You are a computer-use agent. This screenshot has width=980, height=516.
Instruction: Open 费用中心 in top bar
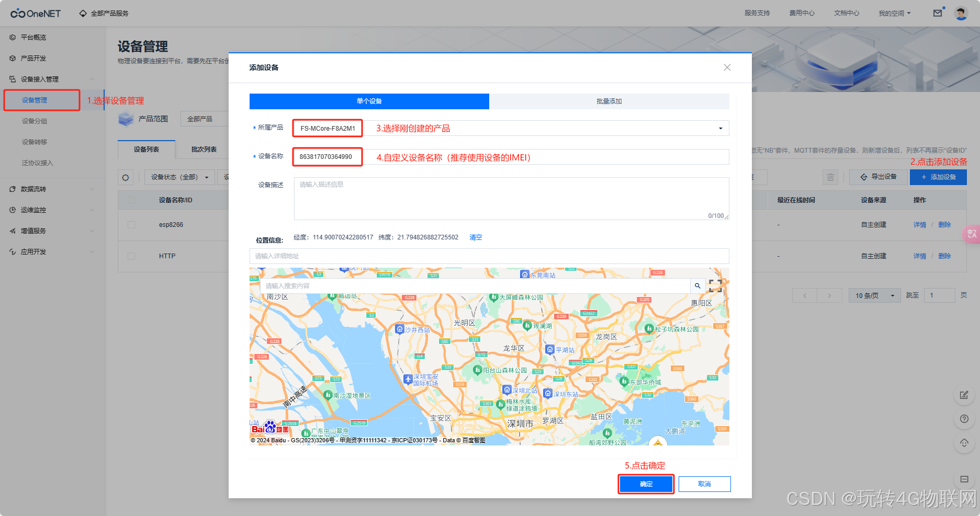click(x=802, y=13)
